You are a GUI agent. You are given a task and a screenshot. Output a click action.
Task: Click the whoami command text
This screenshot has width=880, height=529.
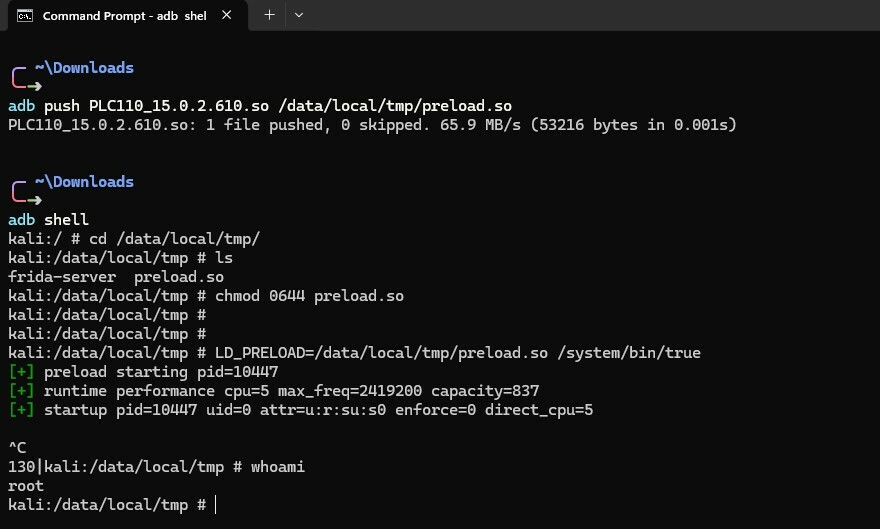(x=278, y=467)
